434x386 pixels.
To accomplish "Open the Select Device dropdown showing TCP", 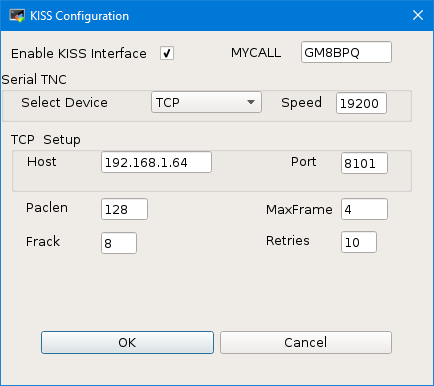I will pos(206,102).
